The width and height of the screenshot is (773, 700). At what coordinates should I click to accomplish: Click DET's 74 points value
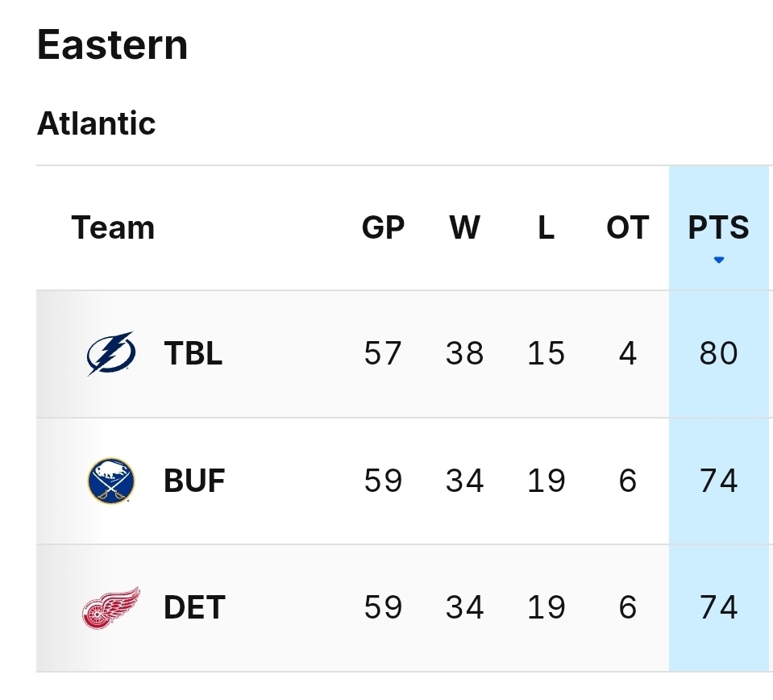pyautogui.click(x=718, y=607)
